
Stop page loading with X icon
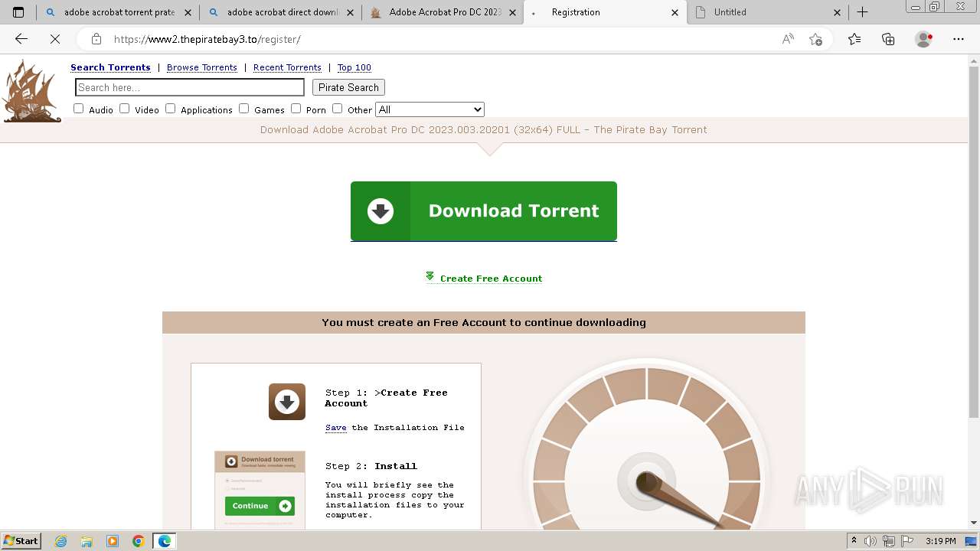pyautogui.click(x=55, y=39)
